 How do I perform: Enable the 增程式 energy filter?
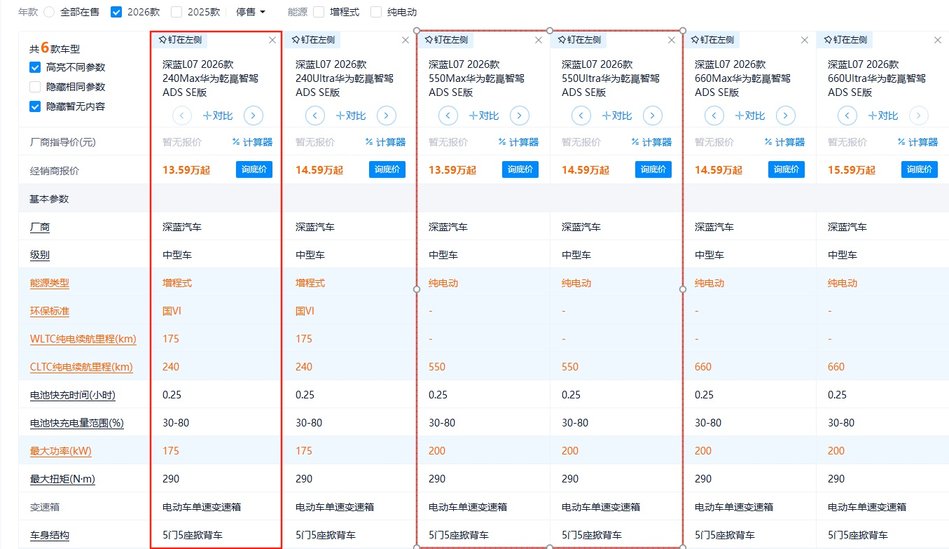pyautogui.click(x=319, y=12)
